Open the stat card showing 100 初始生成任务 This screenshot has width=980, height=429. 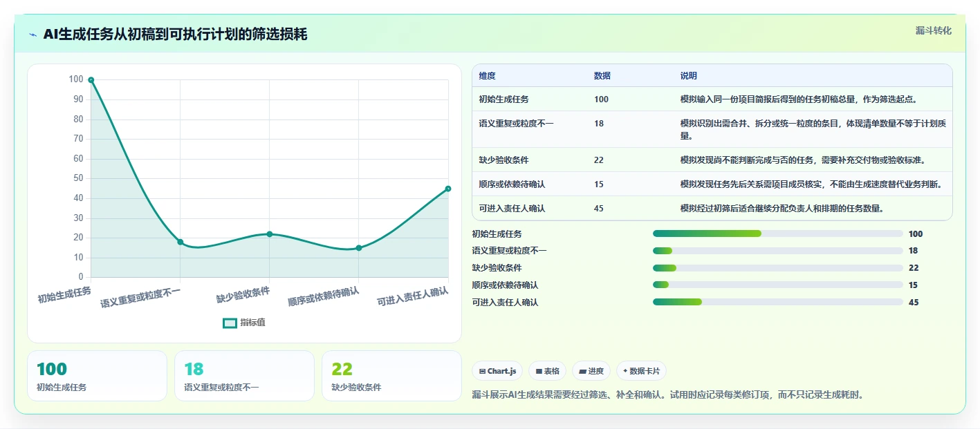[x=97, y=376]
